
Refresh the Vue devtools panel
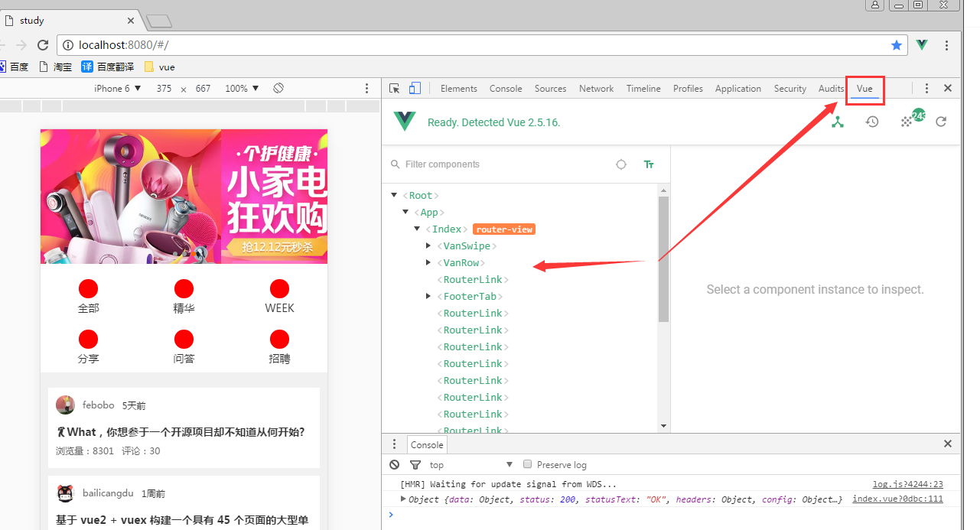click(942, 122)
